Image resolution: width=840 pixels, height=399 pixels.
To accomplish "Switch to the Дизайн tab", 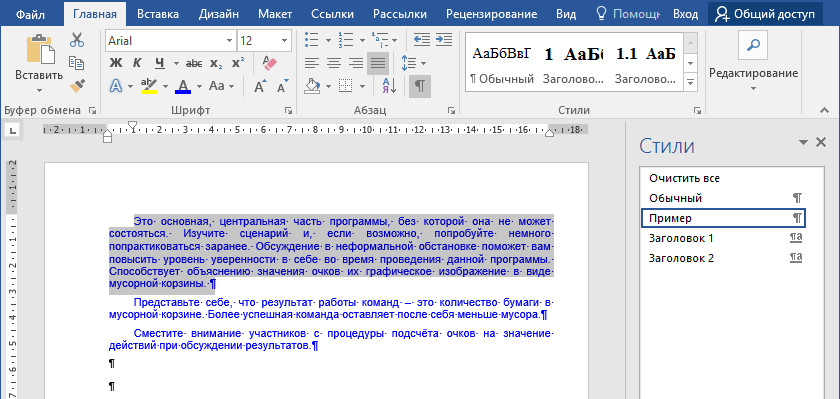I will tap(219, 14).
